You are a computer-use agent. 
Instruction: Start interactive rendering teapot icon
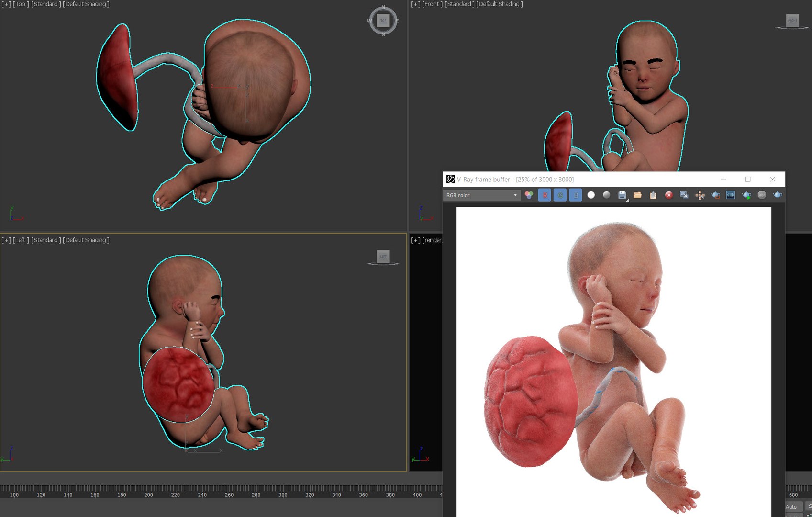pyautogui.click(x=746, y=195)
